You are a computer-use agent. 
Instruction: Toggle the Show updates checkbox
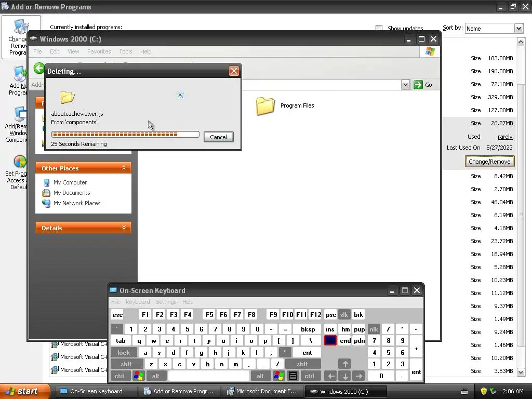379,28
